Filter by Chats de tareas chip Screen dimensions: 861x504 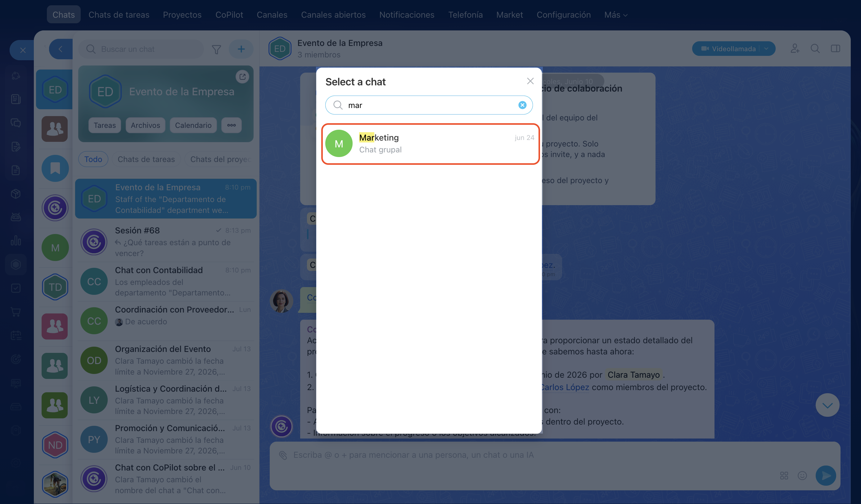(x=146, y=159)
